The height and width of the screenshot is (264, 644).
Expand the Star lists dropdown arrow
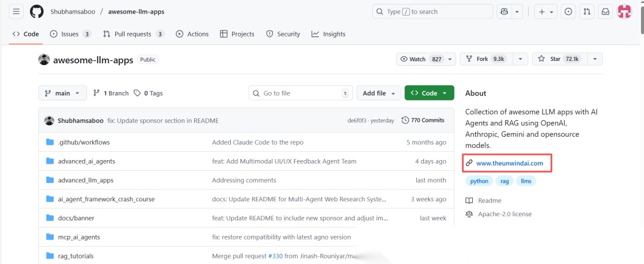click(595, 59)
